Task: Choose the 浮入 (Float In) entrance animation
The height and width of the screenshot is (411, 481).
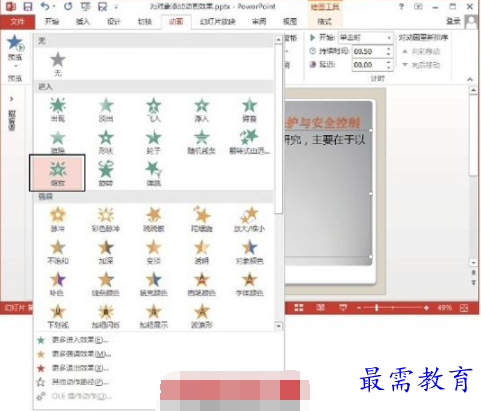Action: 201,110
